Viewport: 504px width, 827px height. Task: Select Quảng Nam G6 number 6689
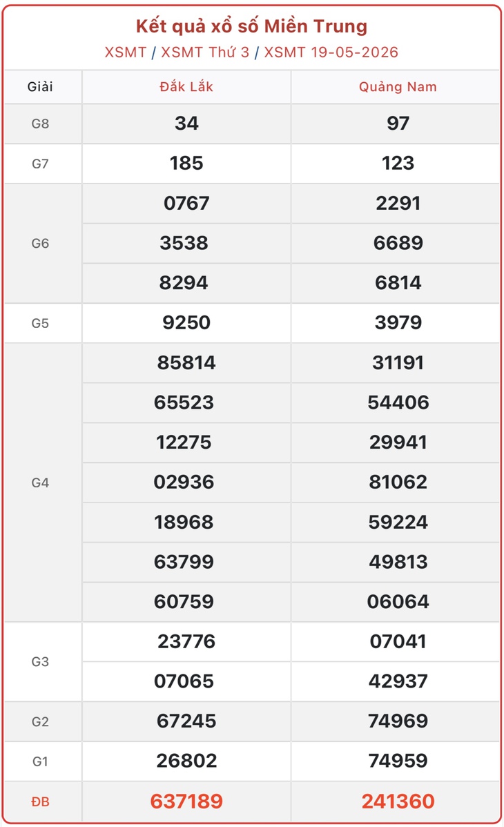[x=398, y=243]
